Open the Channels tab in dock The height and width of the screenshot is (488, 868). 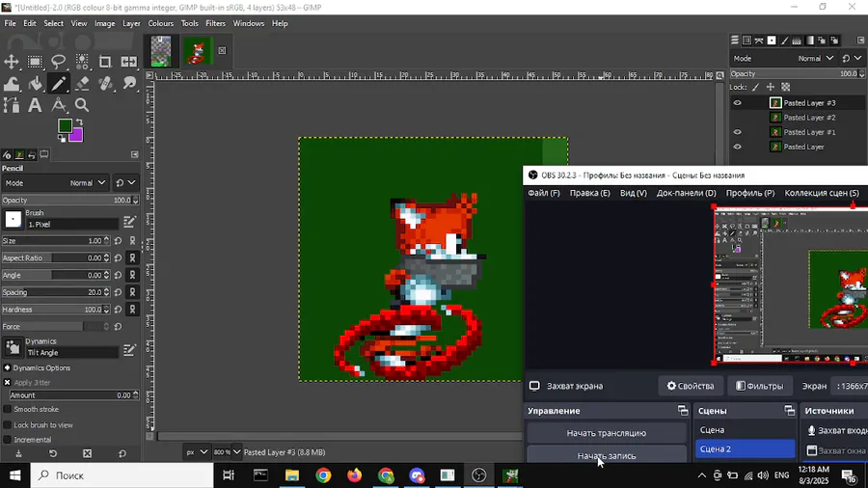point(746,41)
